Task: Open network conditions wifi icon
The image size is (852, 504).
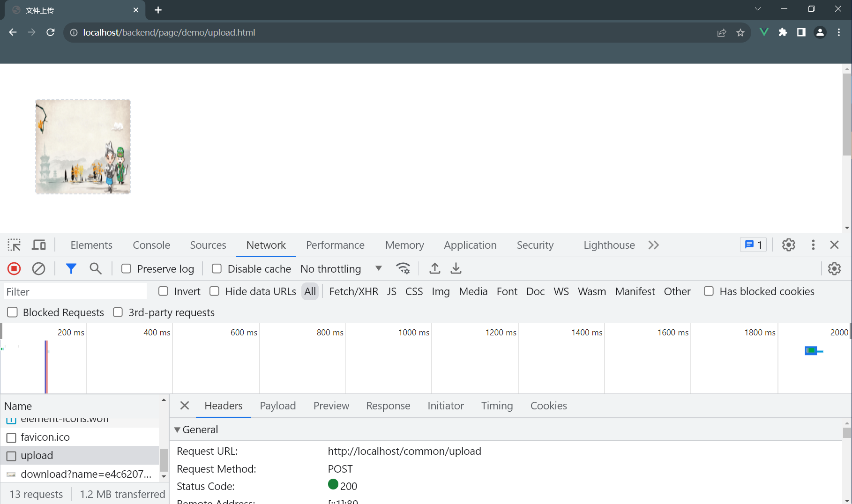Action: click(x=403, y=268)
